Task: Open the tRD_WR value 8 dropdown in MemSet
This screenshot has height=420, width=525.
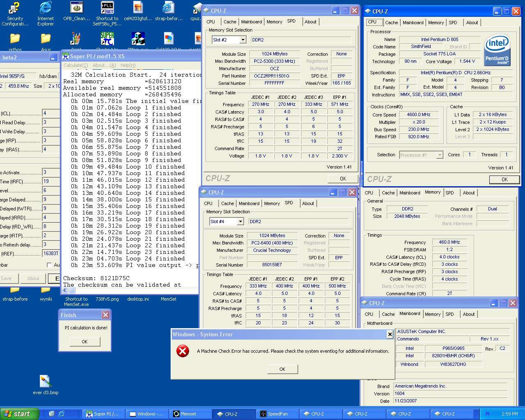Action: pos(51,226)
